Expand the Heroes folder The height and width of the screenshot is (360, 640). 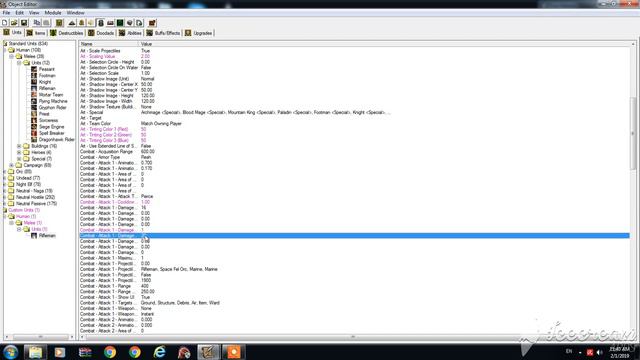click(x=19, y=152)
